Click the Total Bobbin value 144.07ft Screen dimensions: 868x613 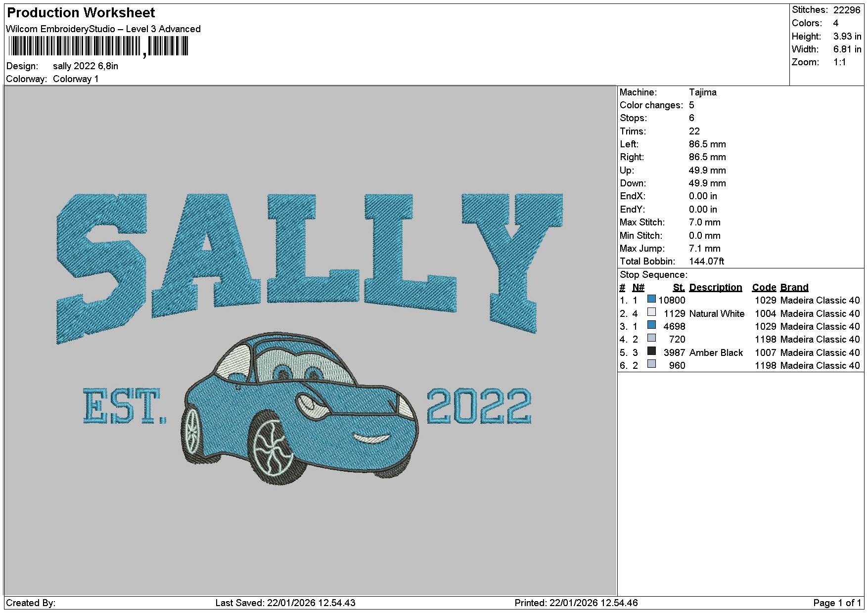click(x=707, y=262)
